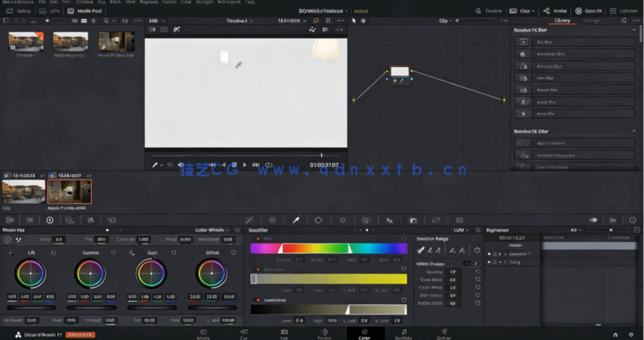Open the Camera Raw palette icon
Viewport: 644px width, 340px height.
coord(10,221)
